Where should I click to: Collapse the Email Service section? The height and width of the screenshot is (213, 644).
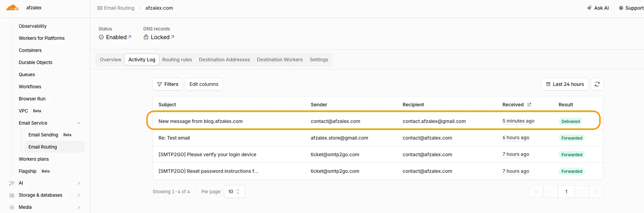79,123
